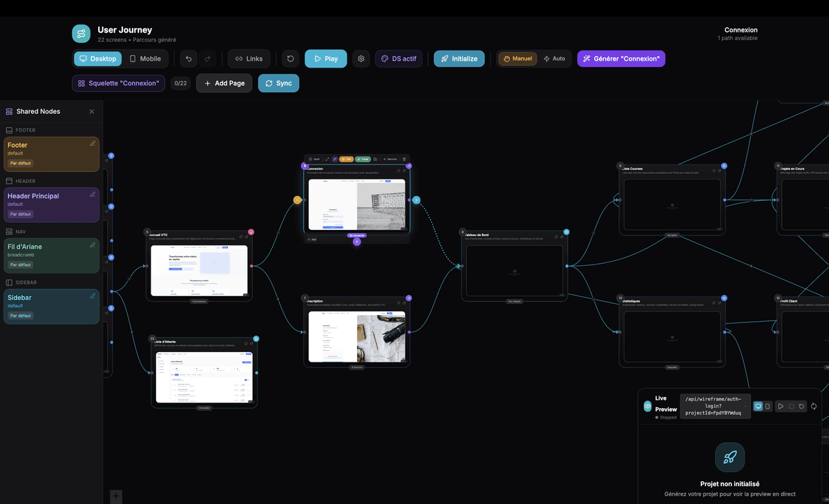Click Squelette "Connexion" button
This screenshot has width=829, height=504.
pos(118,84)
